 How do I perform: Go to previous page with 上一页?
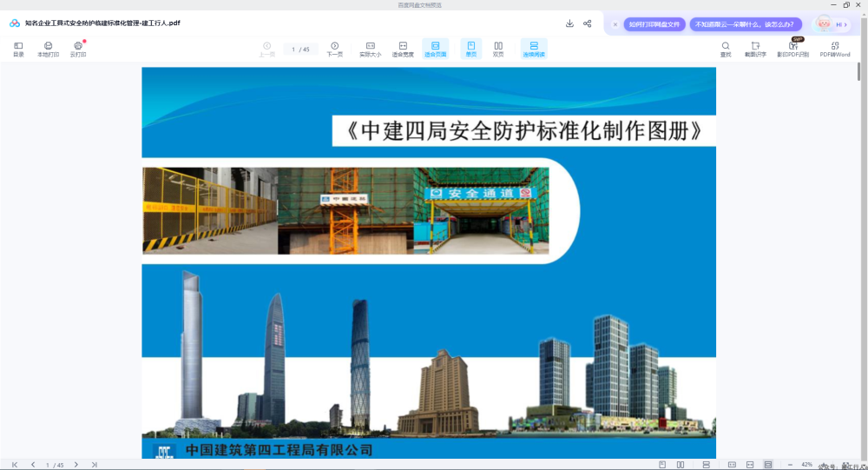tap(266, 49)
